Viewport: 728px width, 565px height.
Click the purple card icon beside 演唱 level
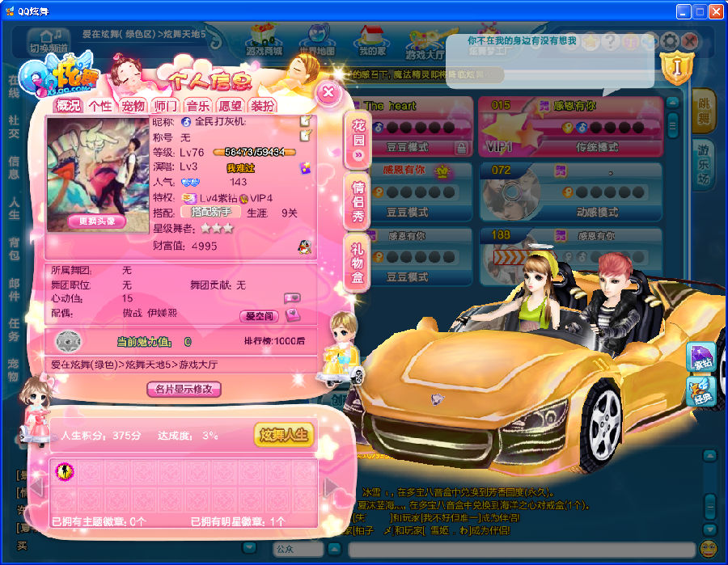click(305, 168)
